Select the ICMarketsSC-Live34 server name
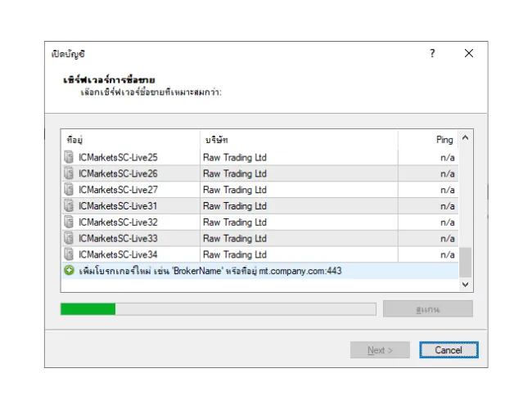The width and height of the screenshot is (532, 409). [118, 254]
